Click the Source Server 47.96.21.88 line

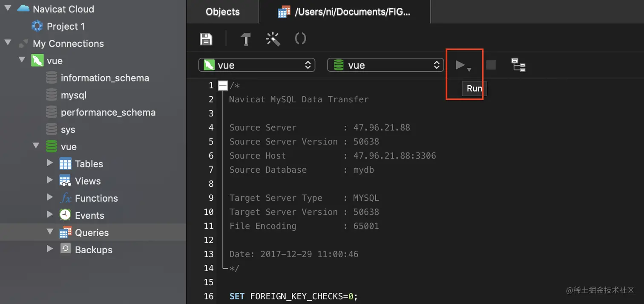pos(319,127)
